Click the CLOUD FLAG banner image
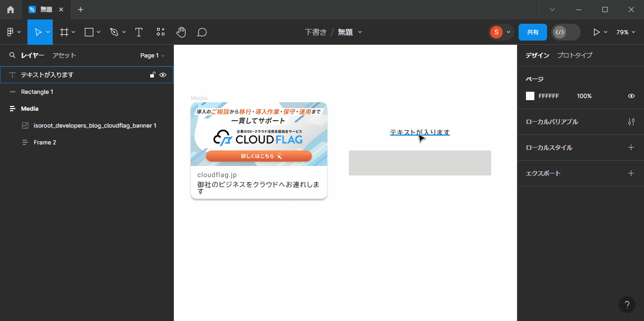The height and width of the screenshot is (321, 644). point(259,134)
